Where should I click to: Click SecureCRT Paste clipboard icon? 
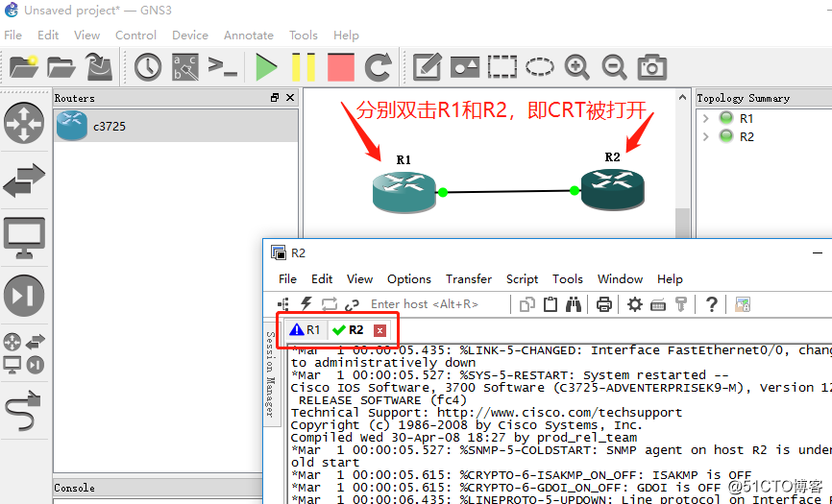coord(551,304)
